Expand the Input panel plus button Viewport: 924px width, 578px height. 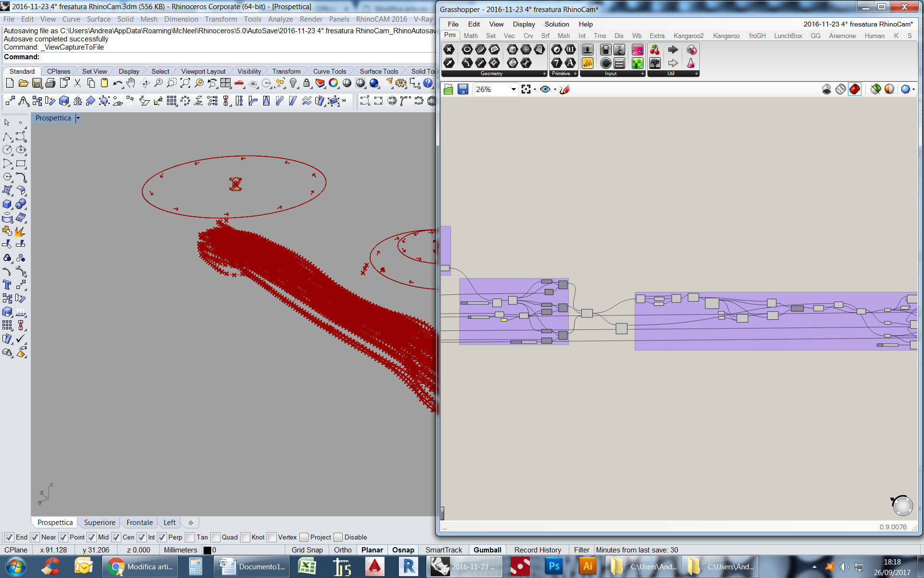click(x=642, y=74)
